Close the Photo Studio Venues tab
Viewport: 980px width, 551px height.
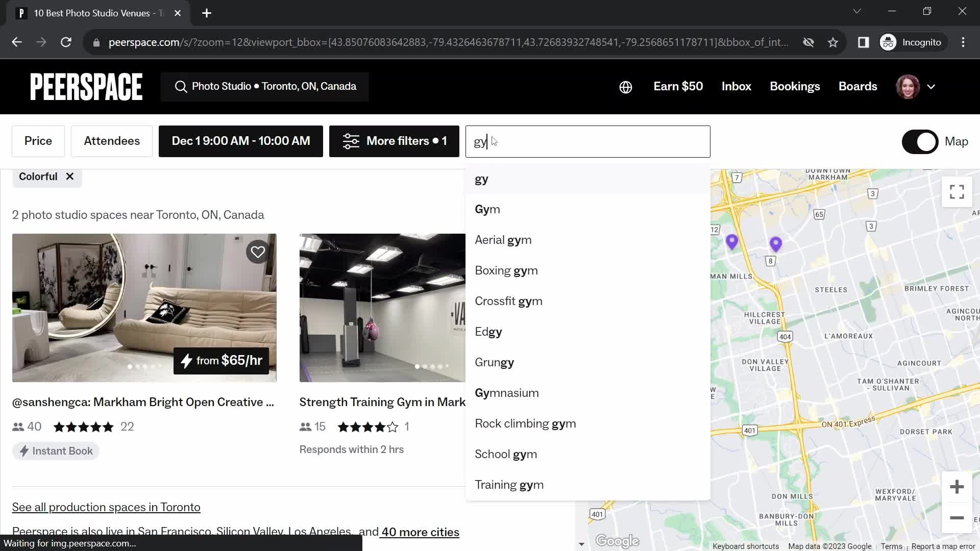tap(178, 13)
